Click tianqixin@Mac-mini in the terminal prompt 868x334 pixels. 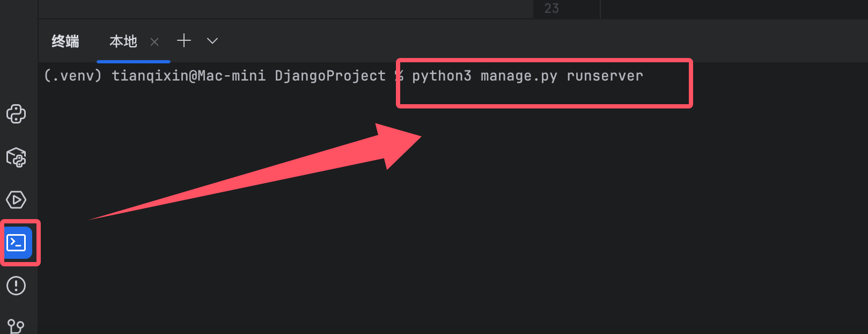[188, 76]
